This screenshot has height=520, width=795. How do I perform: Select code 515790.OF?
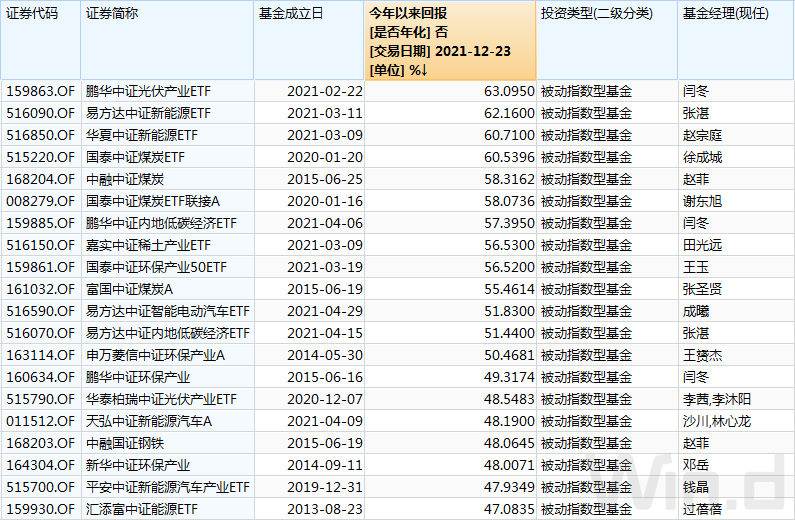[41, 399]
